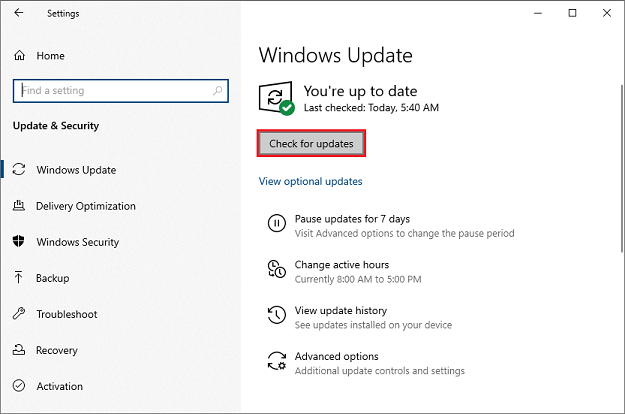
Task: Select Pause updates for 7 days
Action: click(x=352, y=218)
